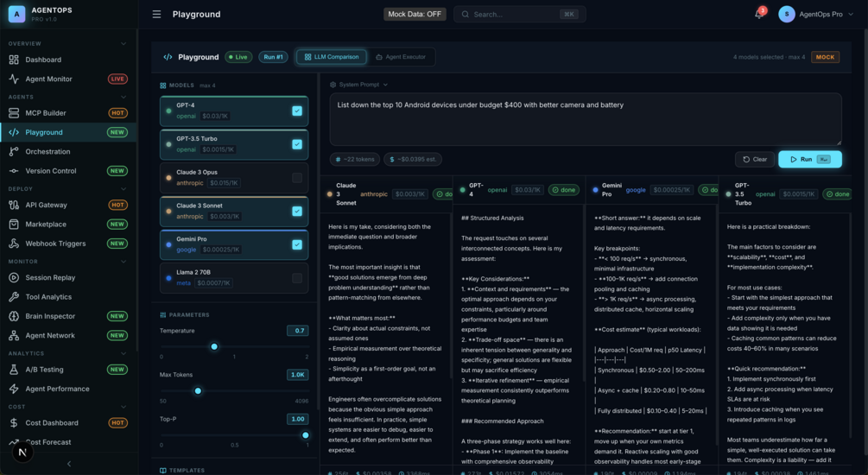Open the Dashboard sidebar icon

(x=14, y=60)
